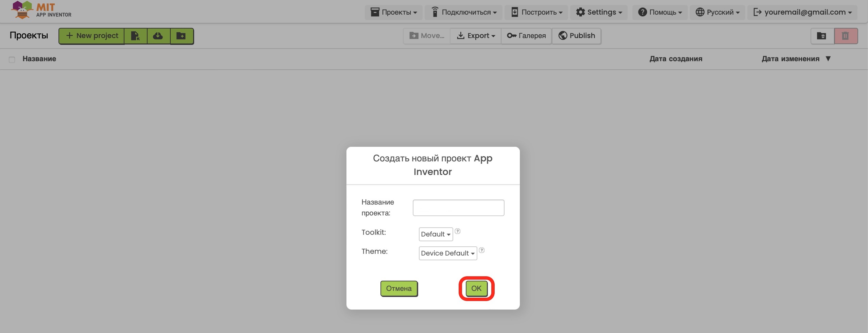The width and height of the screenshot is (868, 333).
Task: Click the import project from template icon
Action: pos(135,36)
